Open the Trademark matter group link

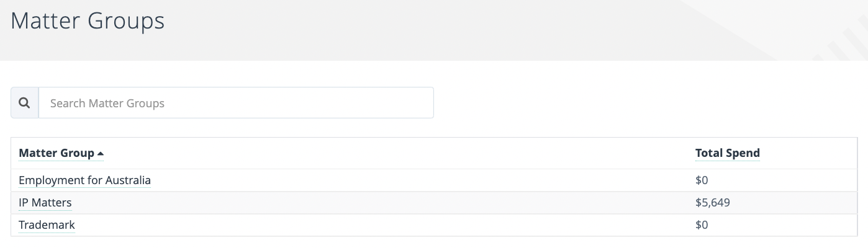tap(47, 225)
